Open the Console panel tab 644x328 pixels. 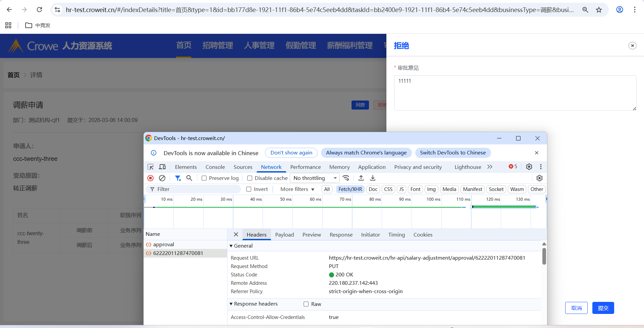215,167
